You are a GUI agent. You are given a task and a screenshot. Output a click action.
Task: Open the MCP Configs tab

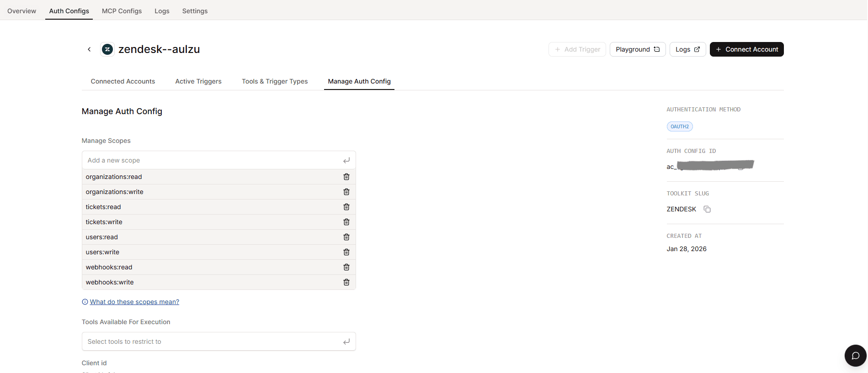(122, 11)
